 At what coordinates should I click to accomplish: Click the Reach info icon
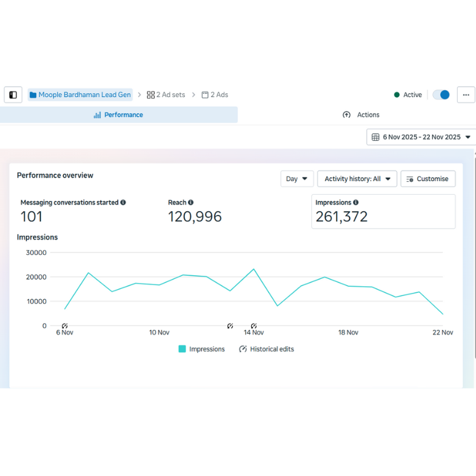pyautogui.click(x=191, y=203)
